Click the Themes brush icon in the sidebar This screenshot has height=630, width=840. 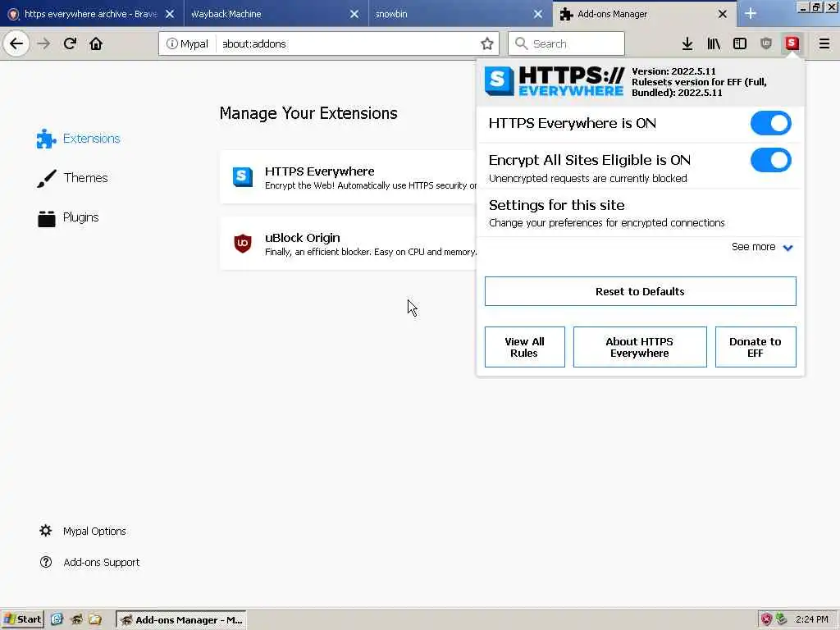click(x=47, y=178)
